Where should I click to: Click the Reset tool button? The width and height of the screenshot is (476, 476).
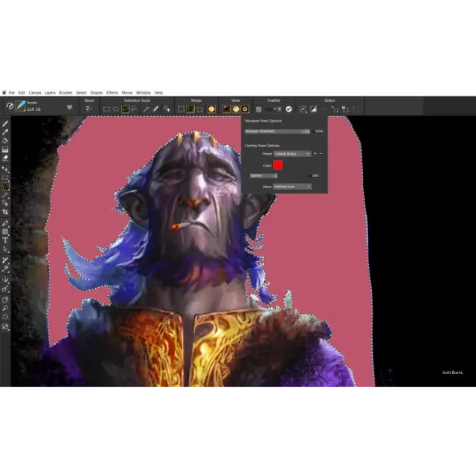pos(89,109)
